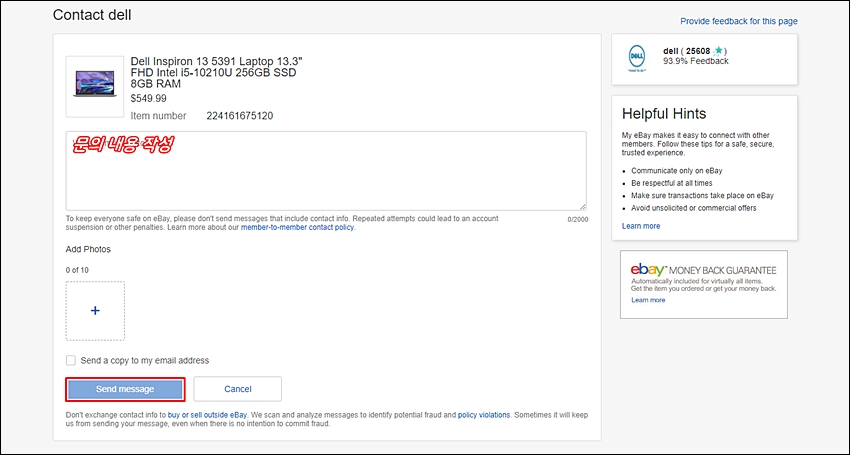Click the feedback score 25608
850x455 pixels.
point(698,51)
